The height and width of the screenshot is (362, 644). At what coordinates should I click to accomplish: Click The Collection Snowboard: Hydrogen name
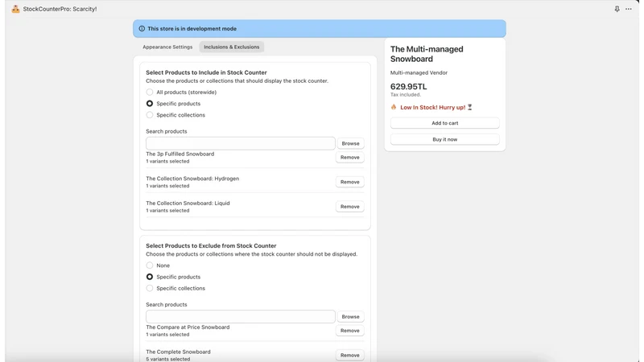(x=192, y=179)
